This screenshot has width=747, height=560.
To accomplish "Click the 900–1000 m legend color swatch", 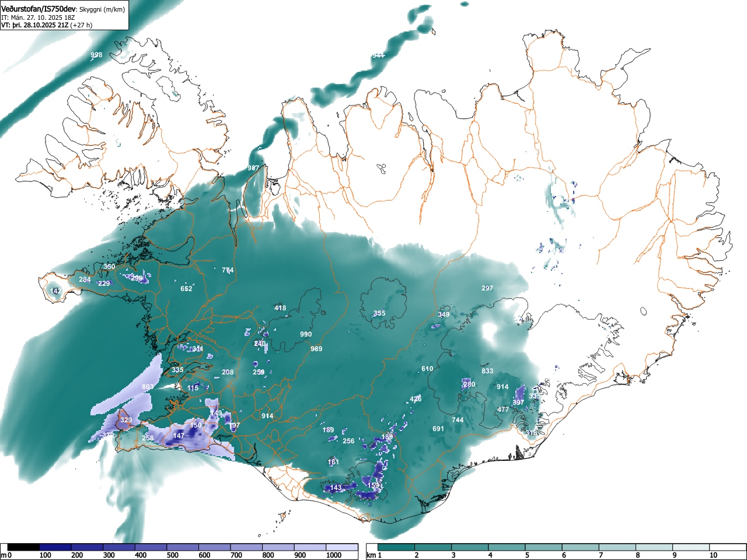I will (310, 547).
